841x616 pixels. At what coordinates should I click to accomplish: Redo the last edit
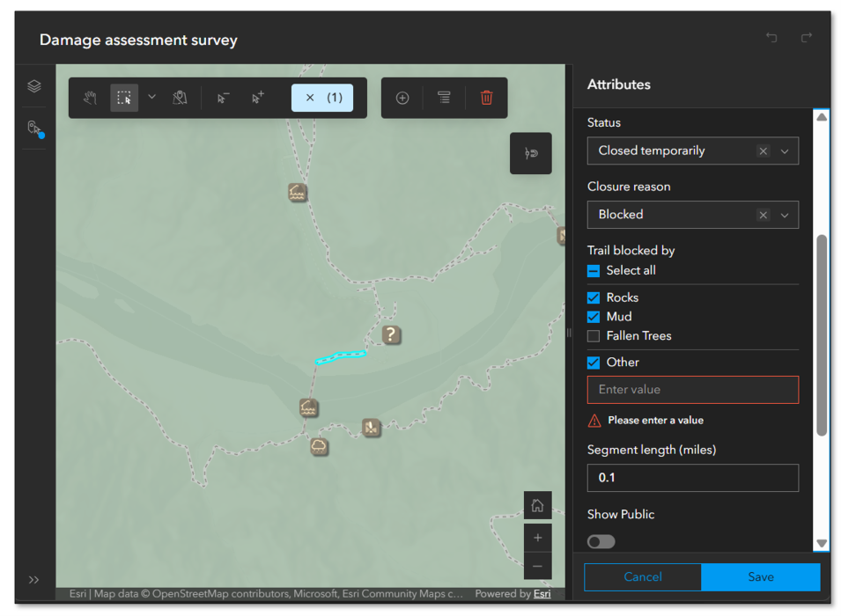pyautogui.click(x=806, y=38)
